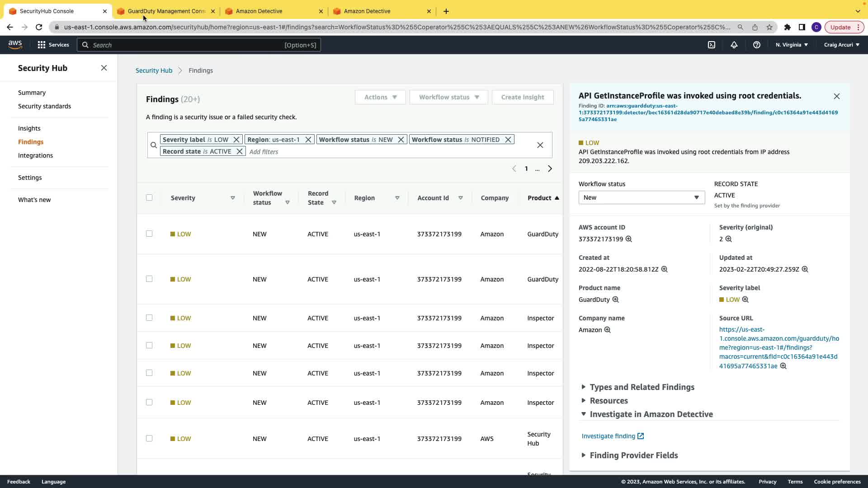Screen dimensions: 868x488
Task: Open the Workflow status New dropdown
Action: click(641, 197)
